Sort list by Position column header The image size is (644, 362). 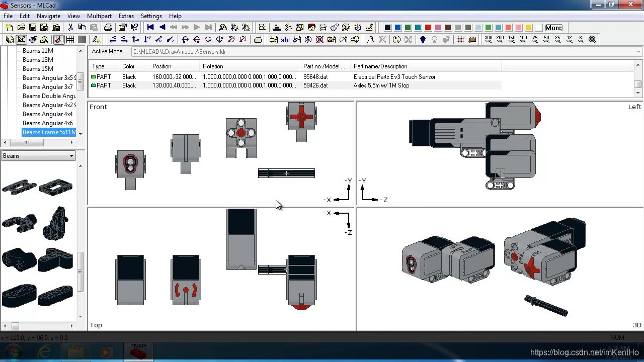pyautogui.click(x=175, y=66)
